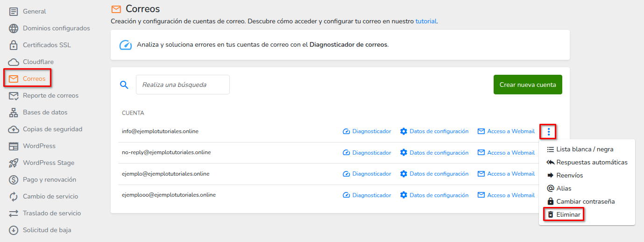The width and height of the screenshot is (644, 242).
Task: Open the tutorial link
Action: coord(426,21)
